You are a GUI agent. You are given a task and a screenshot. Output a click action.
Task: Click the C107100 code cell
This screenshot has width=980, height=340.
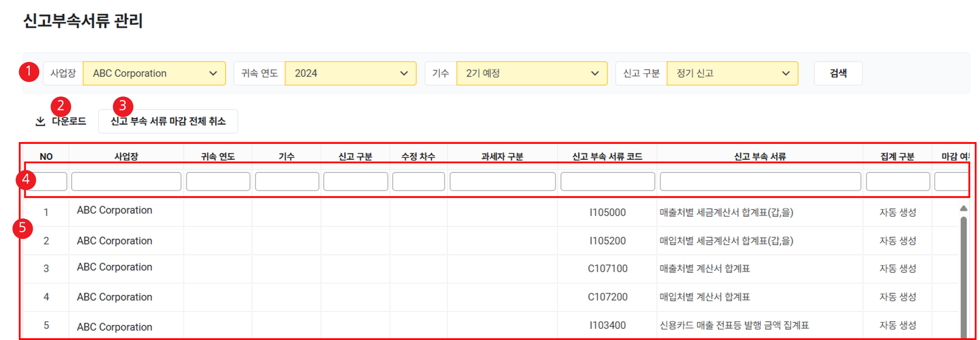[x=607, y=269]
